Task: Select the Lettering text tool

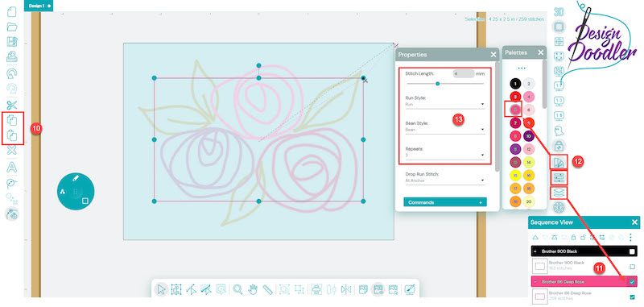Action: 12,167
